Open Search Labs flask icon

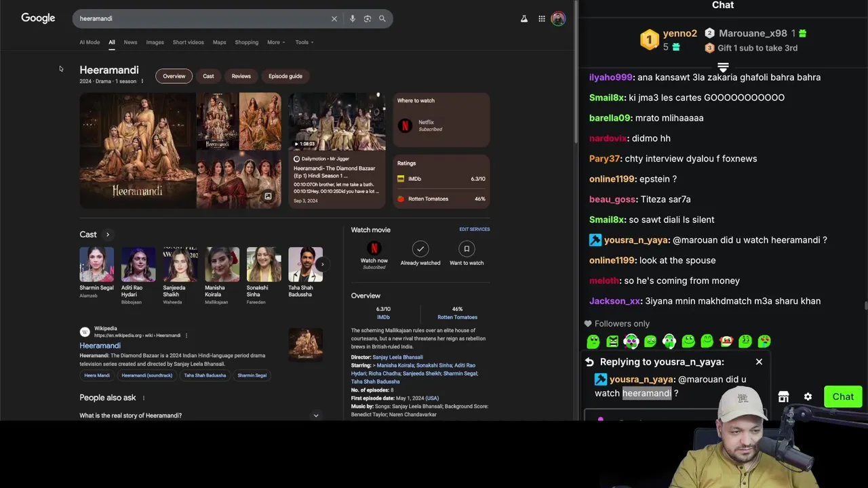point(524,19)
